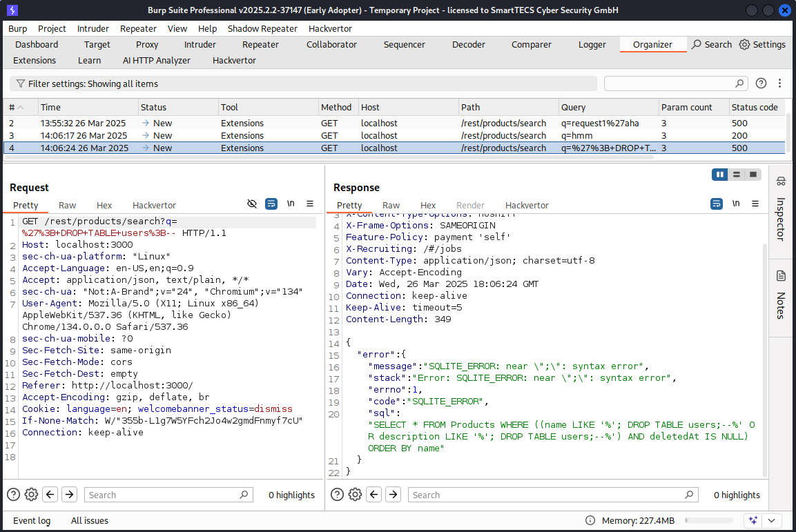Image resolution: width=796 pixels, height=532 pixels.
Task: Go to next match in Request search
Action: [x=70, y=494]
